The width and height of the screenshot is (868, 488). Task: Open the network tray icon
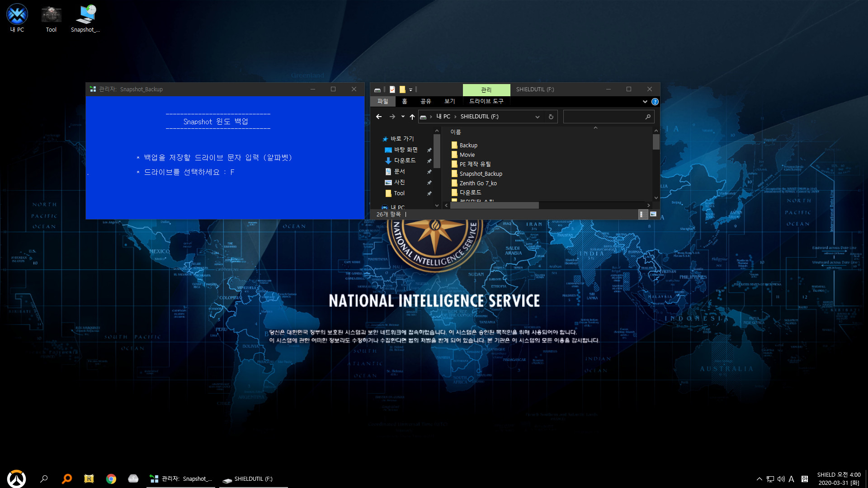coord(770,479)
